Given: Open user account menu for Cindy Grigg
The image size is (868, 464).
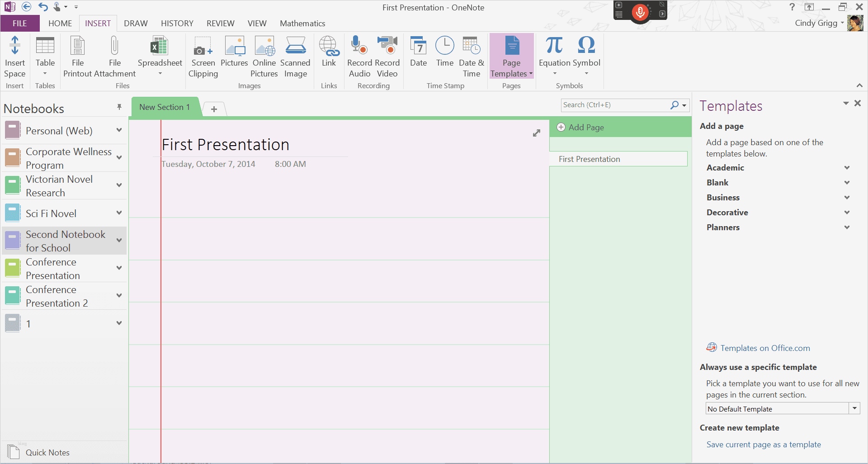Looking at the screenshot, I should click(820, 23).
